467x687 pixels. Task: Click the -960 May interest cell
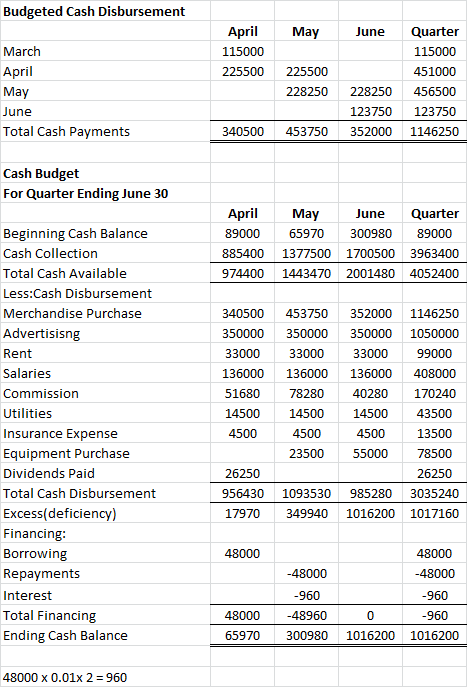click(x=306, y=595)
